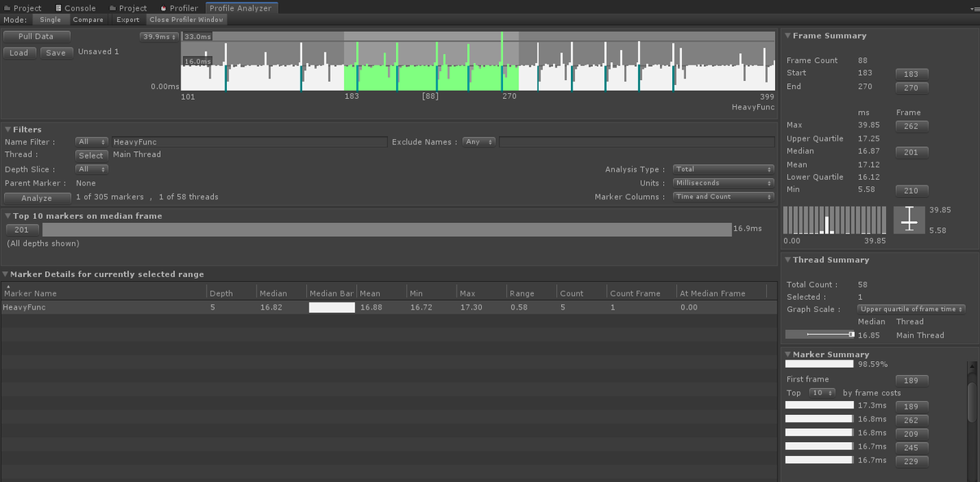Click the First frame 189 button

coord(911,380)
